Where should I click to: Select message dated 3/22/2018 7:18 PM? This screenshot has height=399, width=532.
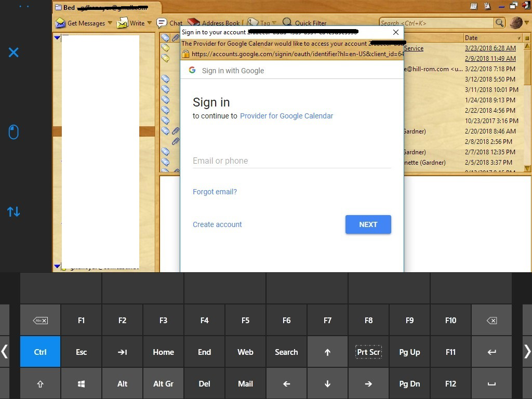pos(490,69)
